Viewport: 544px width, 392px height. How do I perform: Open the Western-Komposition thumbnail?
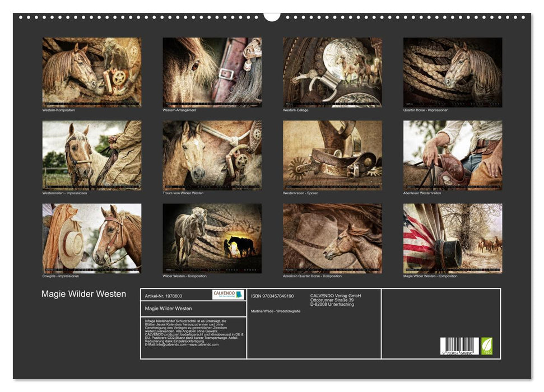coord(92,72)
